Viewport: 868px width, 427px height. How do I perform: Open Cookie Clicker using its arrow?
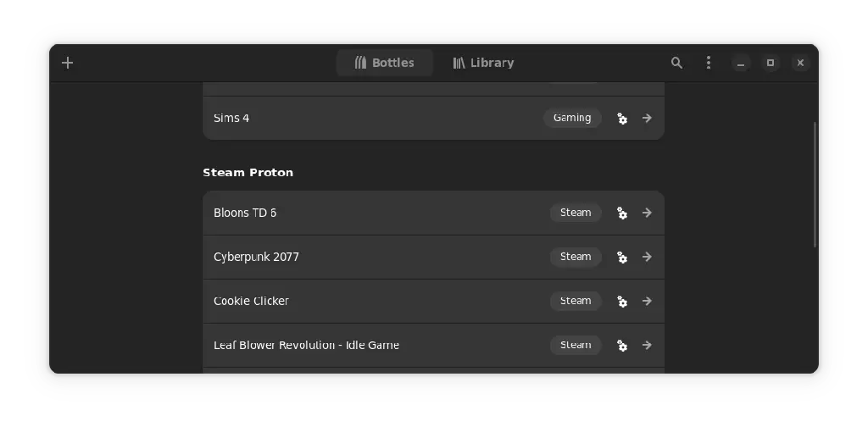coord(647,301)
